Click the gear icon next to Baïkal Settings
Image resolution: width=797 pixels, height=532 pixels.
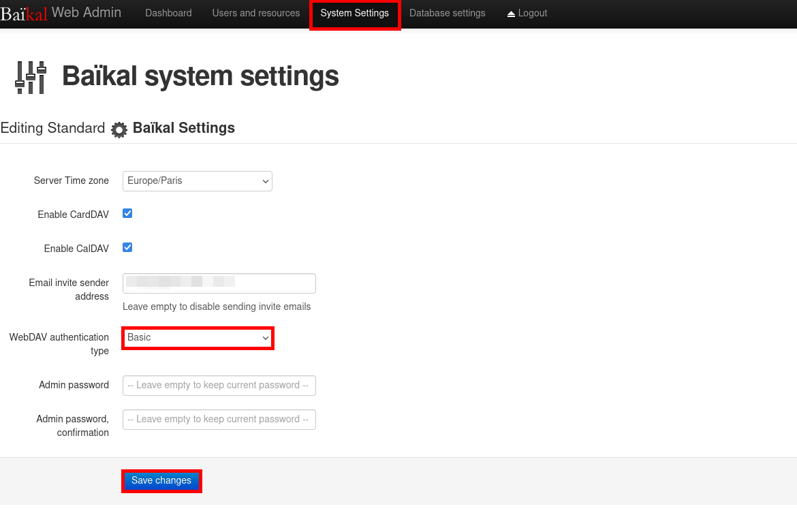119,129
